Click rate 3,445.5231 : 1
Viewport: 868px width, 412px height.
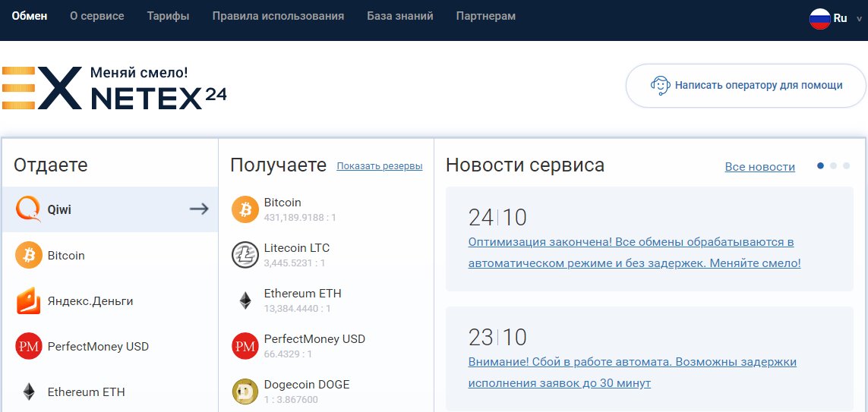(x=295, y=263)
